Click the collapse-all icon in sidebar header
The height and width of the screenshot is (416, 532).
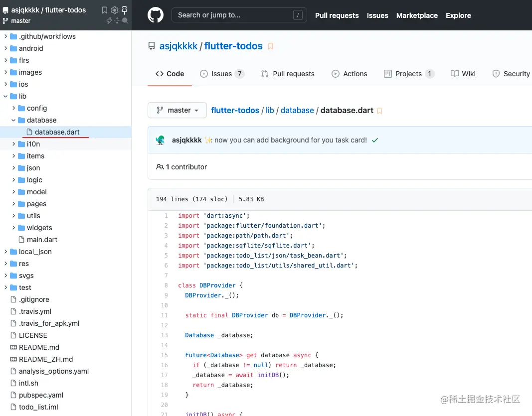117,21
